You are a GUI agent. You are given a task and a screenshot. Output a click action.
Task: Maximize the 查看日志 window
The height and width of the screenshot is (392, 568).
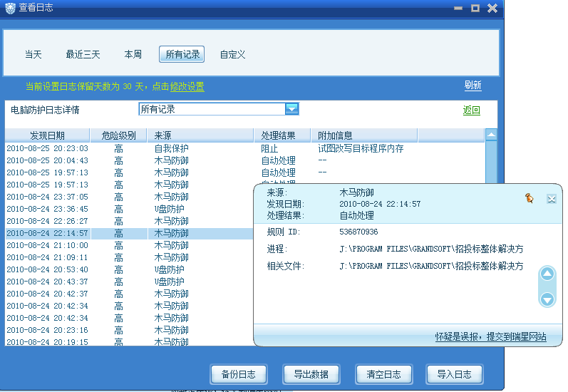(x=475, y=8)
